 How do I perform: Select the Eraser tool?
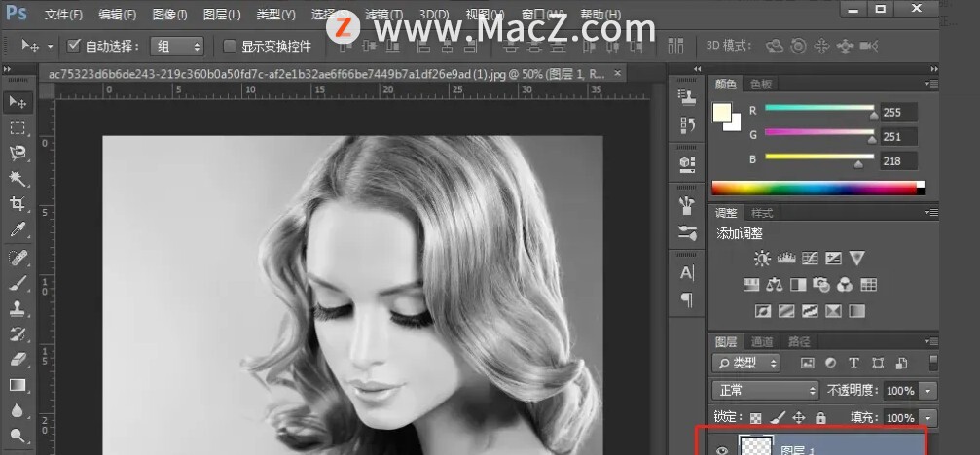point(18,360)
